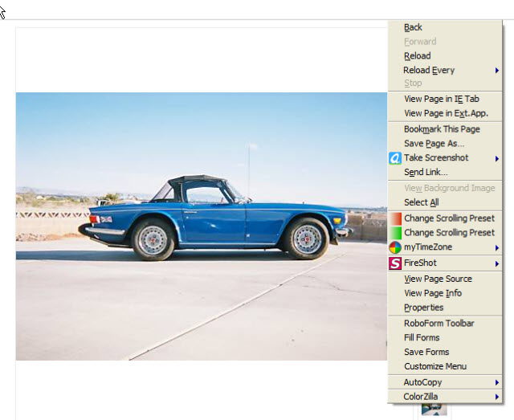The width and height of the screenshot is (514, 420).
Task: Select Properties in the context menu
Action: click(423, 308)
